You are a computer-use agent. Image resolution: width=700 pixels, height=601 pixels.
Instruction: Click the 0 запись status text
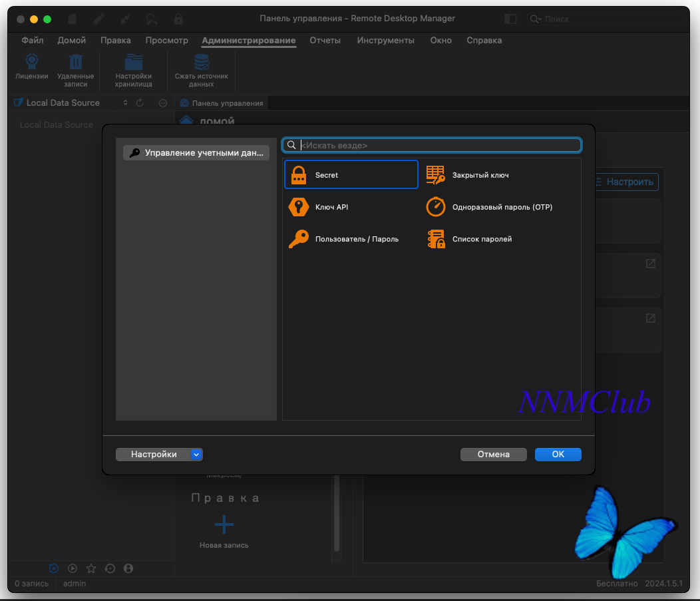[x=31, y=583]
